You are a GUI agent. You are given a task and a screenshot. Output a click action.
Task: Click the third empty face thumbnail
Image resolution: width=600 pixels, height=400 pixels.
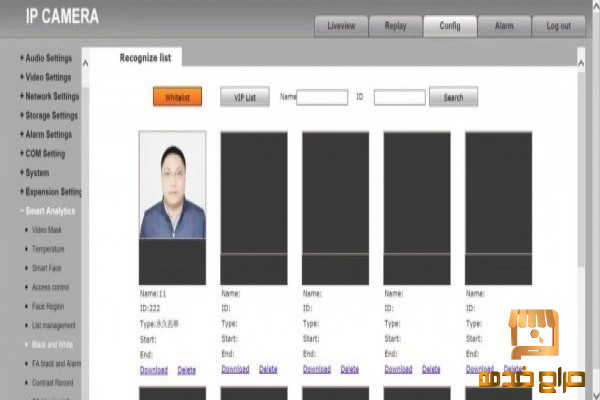tap(336, 208)
